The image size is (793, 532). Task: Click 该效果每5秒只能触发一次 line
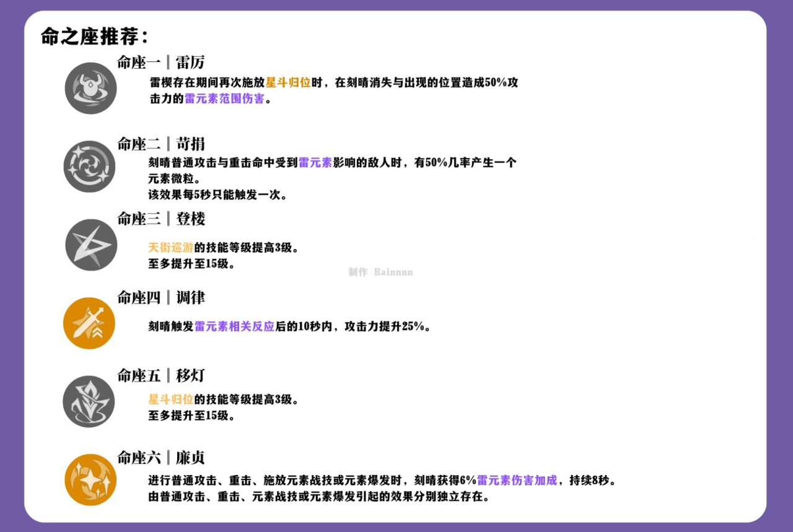[217, 195]
